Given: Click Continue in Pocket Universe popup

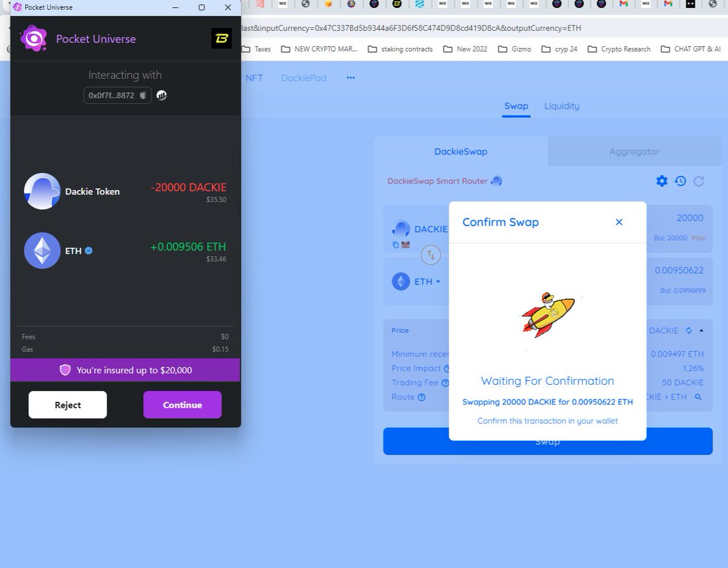Looking at the screenshot, I should 182,405.
